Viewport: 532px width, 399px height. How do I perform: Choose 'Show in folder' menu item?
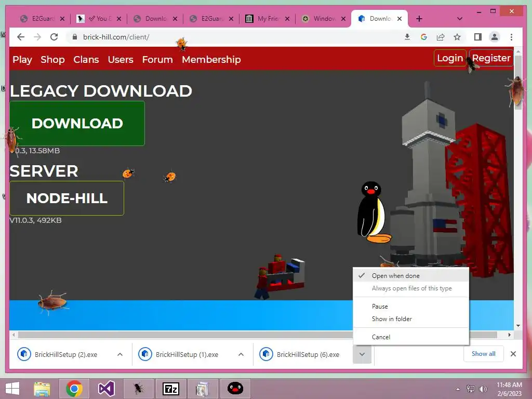pyautogui.click(x=411, y=319)
